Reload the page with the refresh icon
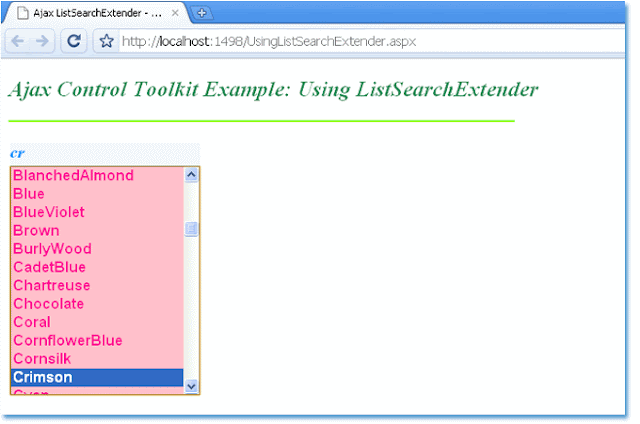 (x=74, y=41)
